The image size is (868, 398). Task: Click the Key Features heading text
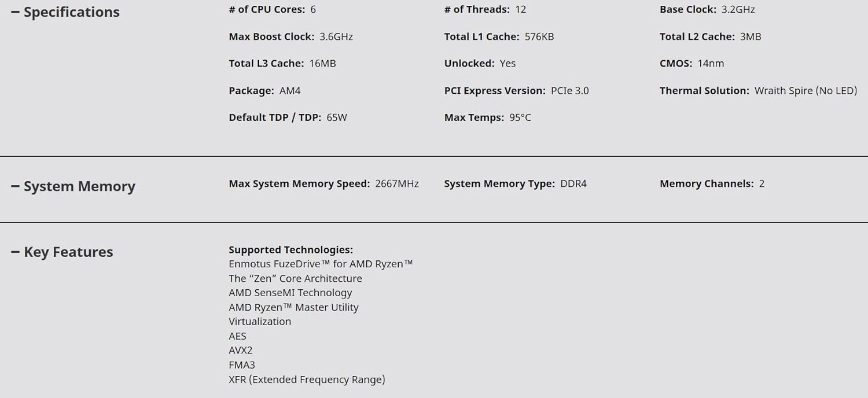[68, 252]
